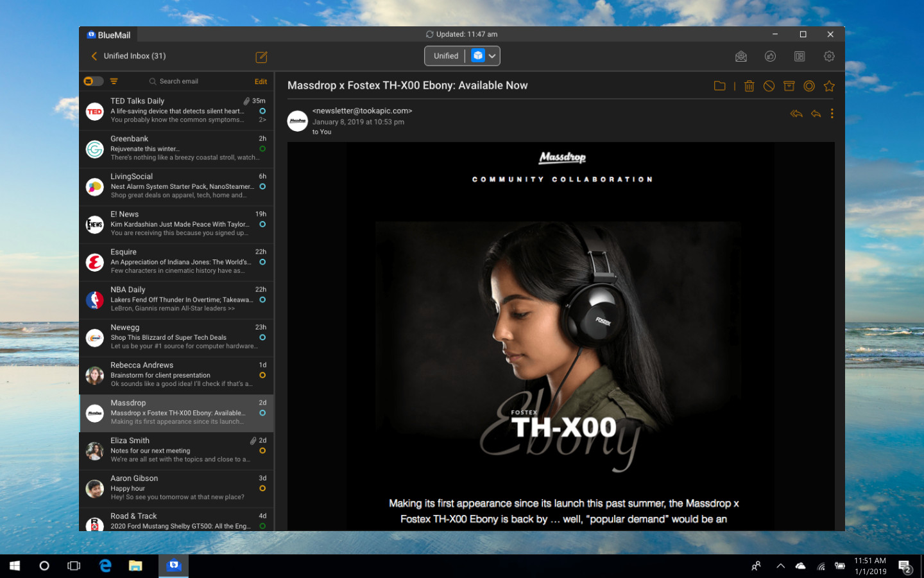Go back from Unified Inbox
Screen dimensions: 924x578
coord(94,56)
